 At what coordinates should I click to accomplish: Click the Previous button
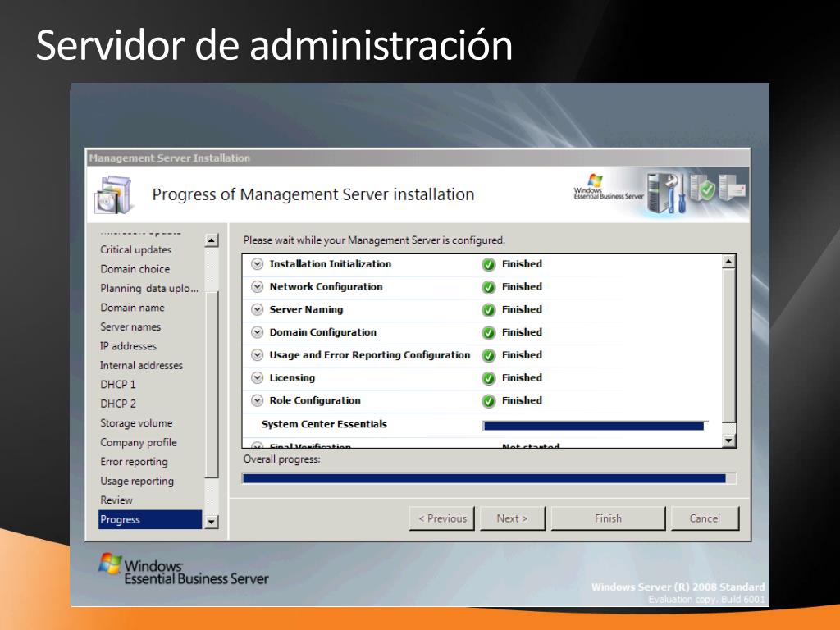pyautogui.click(x=442, y=518)
